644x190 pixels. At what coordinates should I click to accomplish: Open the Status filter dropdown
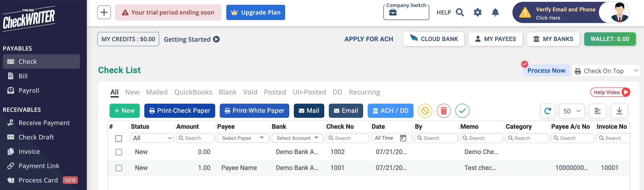(x=152, y=138)
